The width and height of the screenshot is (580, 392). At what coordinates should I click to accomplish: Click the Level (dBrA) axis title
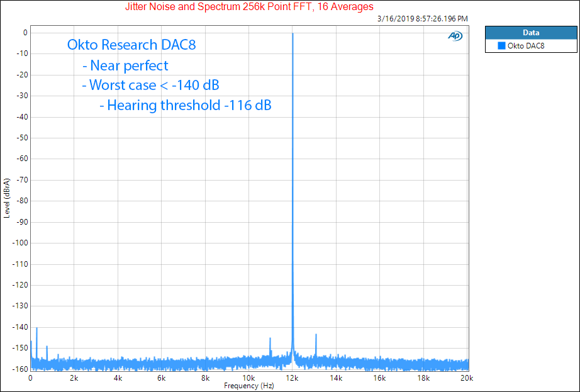coord(7,199)
